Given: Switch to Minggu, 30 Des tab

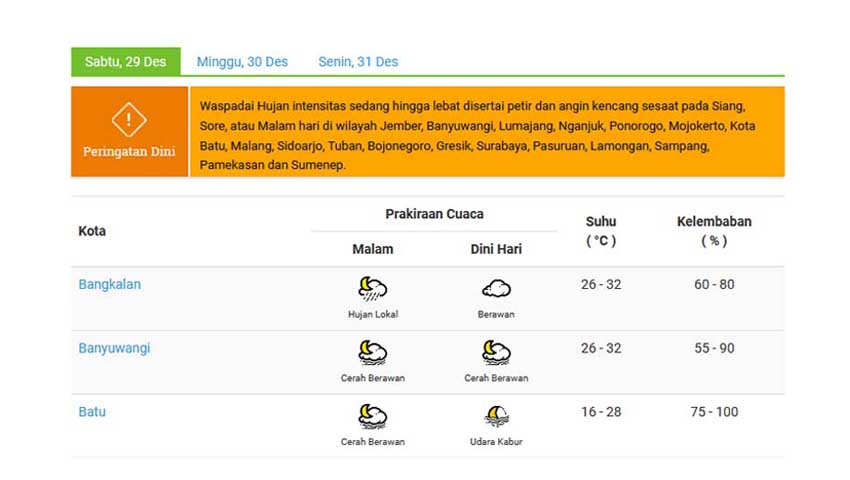Looking at the screenshot, I should coord(242,62).
